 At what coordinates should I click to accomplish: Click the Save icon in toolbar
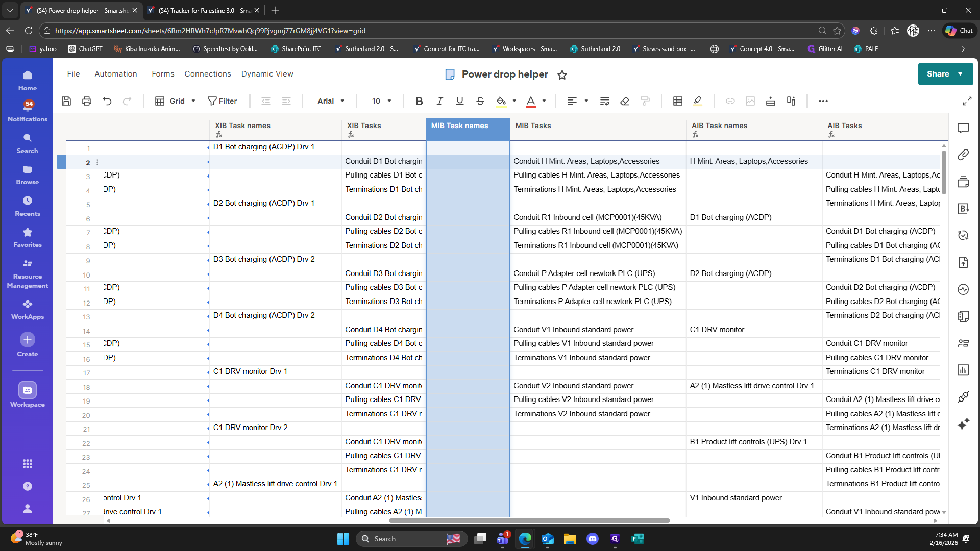66,101
